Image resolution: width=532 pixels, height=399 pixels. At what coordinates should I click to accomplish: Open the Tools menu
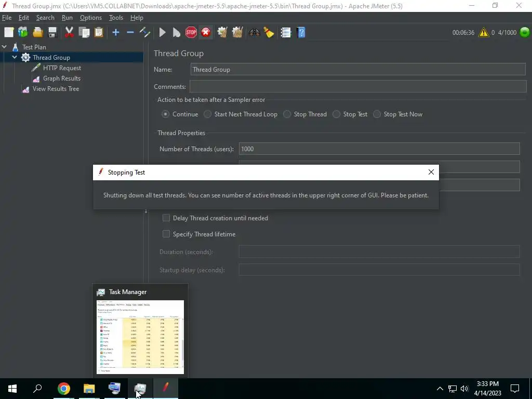pos(116,18)
